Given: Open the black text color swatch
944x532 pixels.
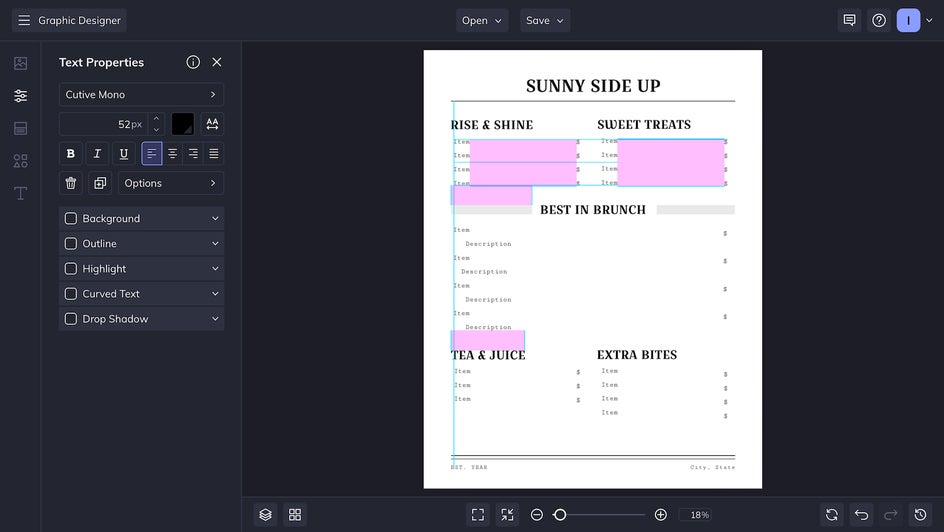Looking at the screenshot, I should (x=183, y=124).
